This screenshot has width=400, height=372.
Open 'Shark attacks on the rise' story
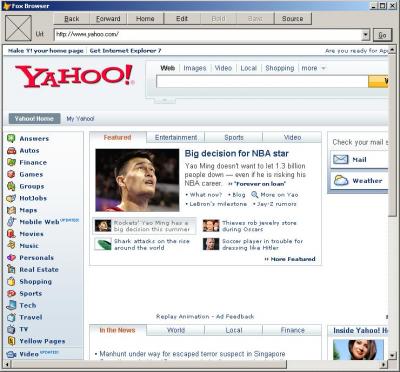coord(152,244)
